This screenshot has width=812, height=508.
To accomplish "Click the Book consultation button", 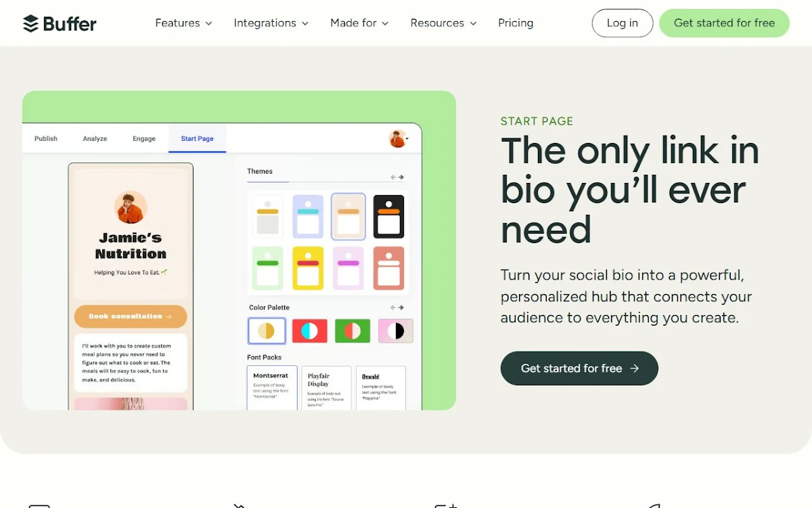I will 131,316.
